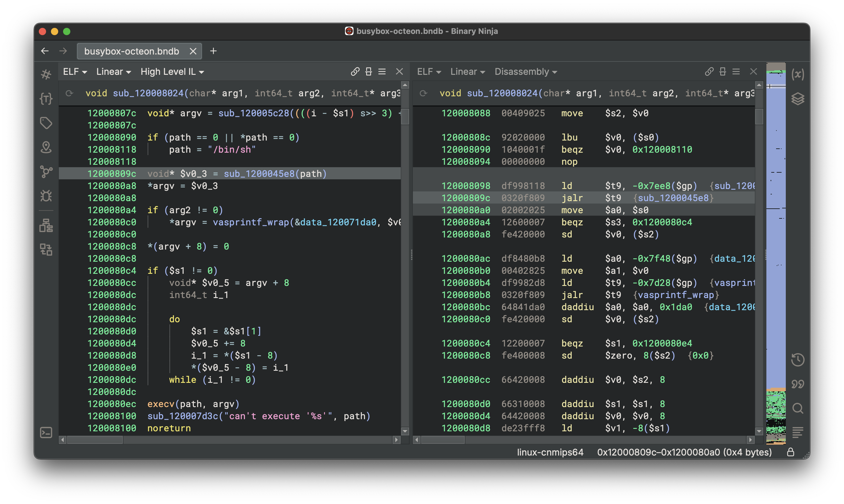The height and width of the screenshot is (504, 844).
Task: Open High Level IL view dropdown
Action: [172, 72]
